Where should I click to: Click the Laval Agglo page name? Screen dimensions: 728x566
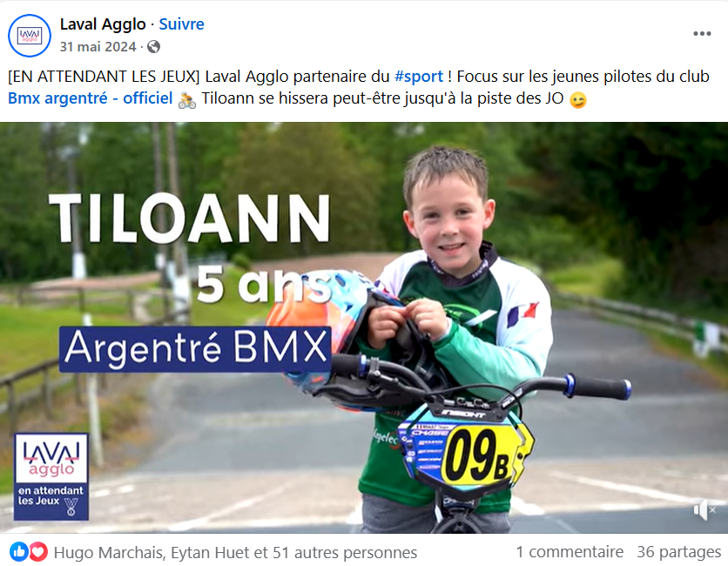click(103, 24)
